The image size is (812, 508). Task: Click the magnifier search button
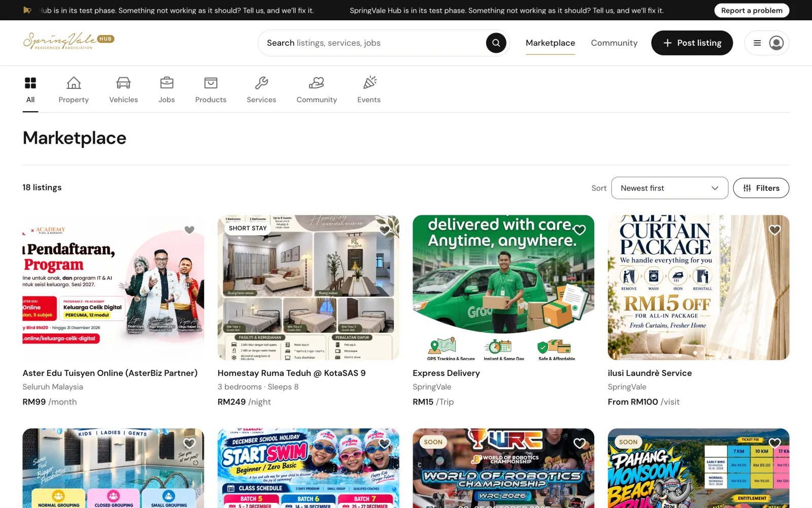coord(496,43)
